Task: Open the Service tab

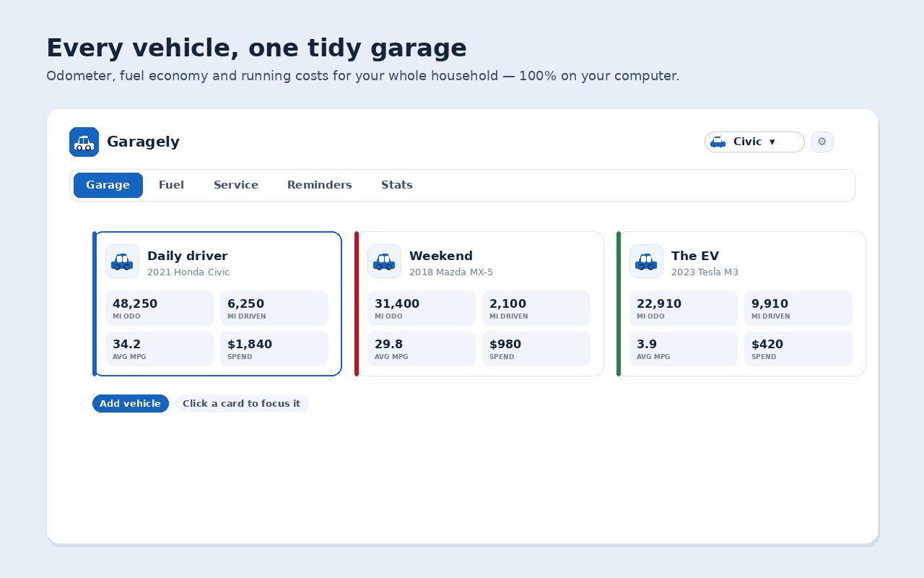Action: coord(236,185)
